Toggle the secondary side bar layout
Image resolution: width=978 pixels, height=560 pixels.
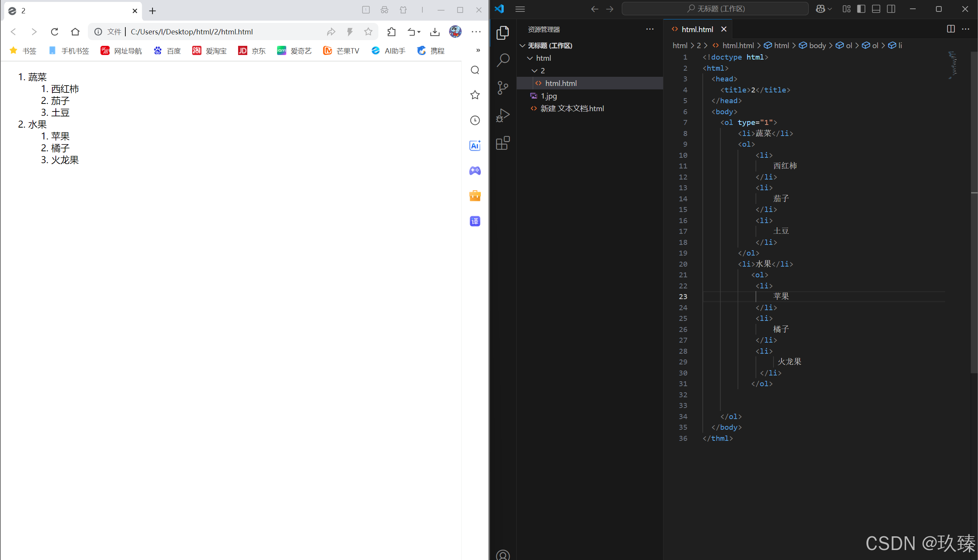[x=891, y=9]
